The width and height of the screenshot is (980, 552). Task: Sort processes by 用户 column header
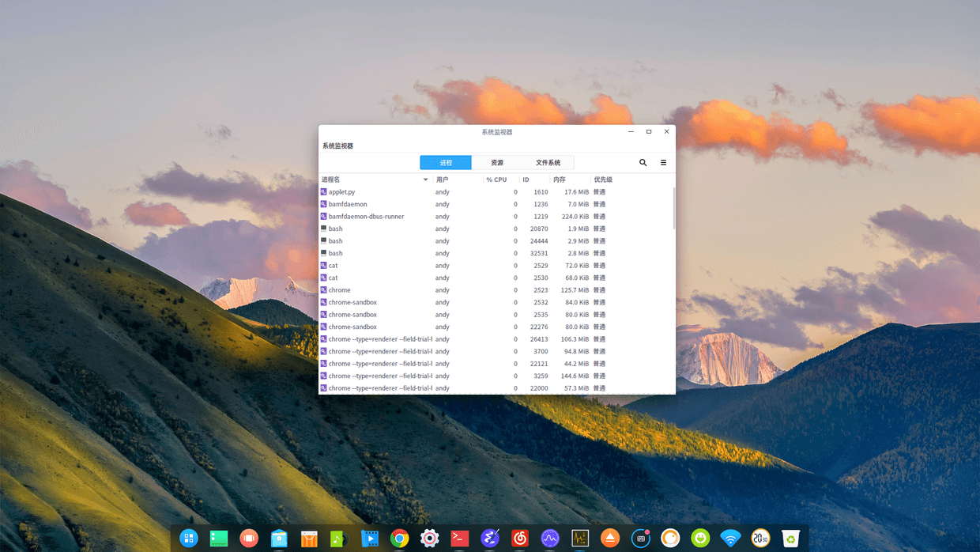coord(458,180)
